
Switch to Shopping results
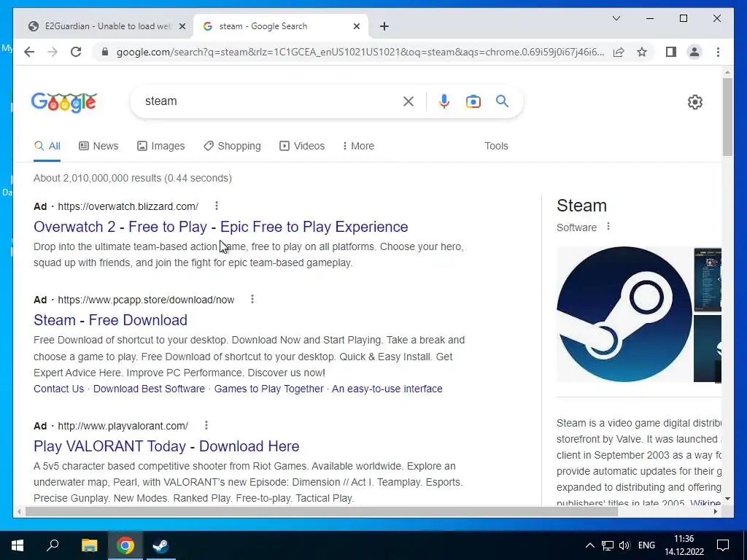pos(232,146)
